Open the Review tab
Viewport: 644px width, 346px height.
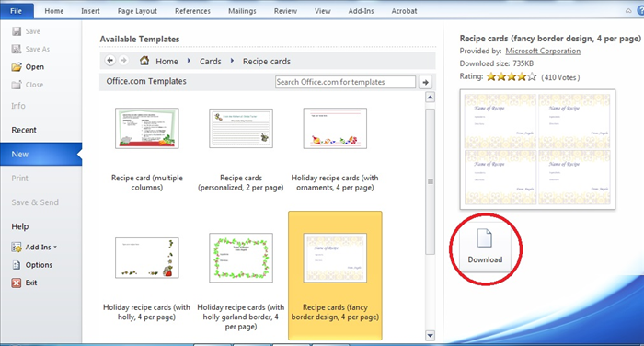[285, 11]
